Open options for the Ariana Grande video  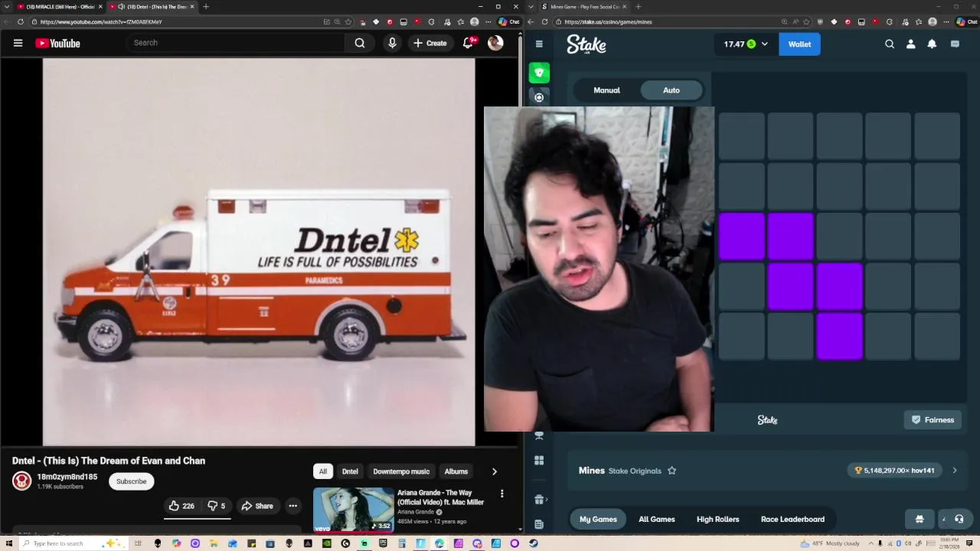[501, 494]
